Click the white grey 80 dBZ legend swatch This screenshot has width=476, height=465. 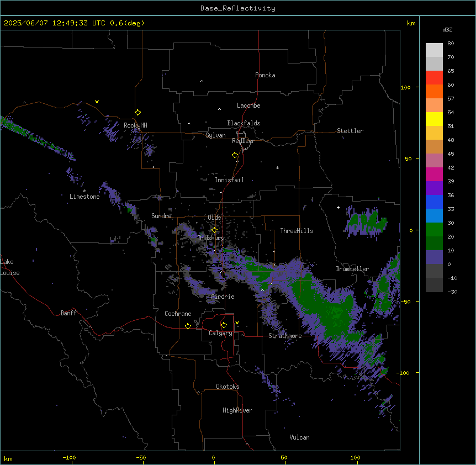pyautogui.click(x=434, y=50)
